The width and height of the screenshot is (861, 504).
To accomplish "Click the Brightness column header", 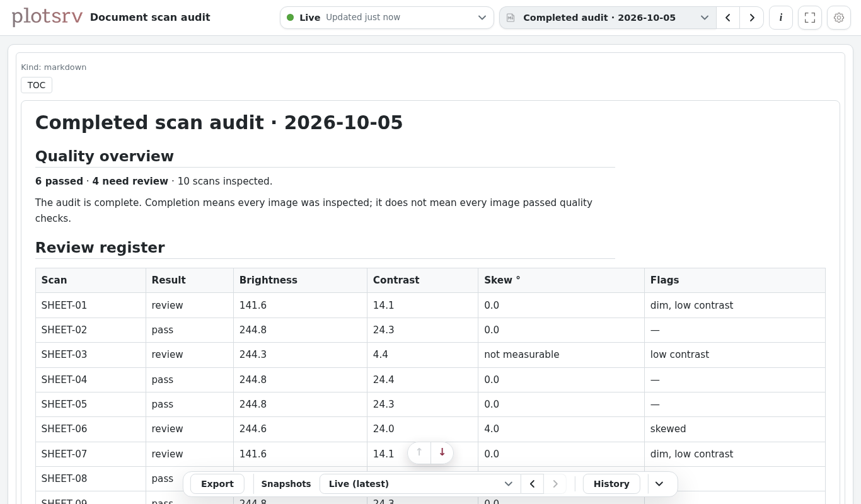I will (x=300, y=280).
